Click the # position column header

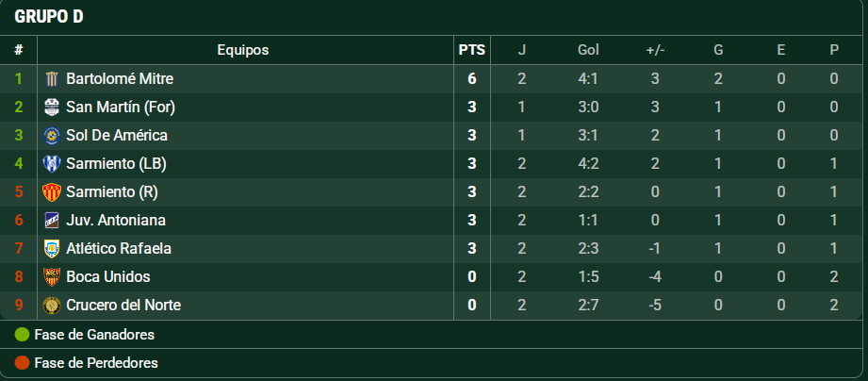pos(19,50)
